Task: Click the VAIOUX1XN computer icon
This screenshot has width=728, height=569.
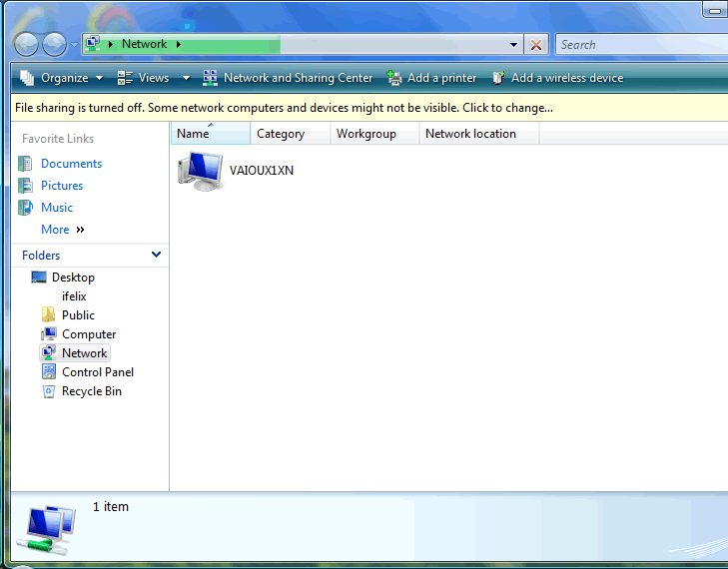Action: pyautogui.click(x=201, y=171)
